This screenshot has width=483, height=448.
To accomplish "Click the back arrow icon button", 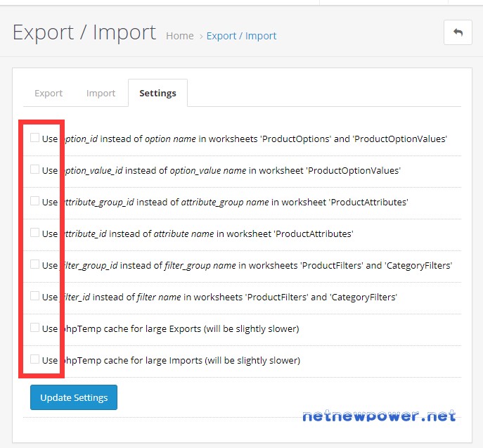I will pos(458,32).
